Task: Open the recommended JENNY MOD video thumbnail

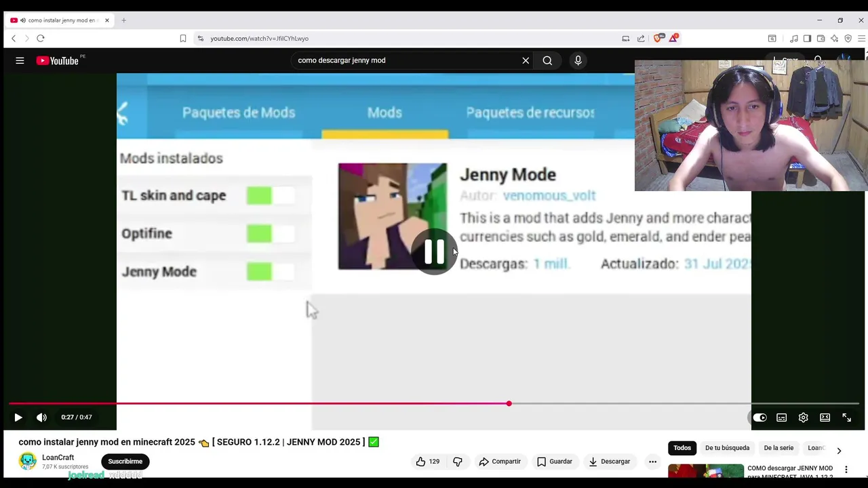Action: (x=705, y=472)
